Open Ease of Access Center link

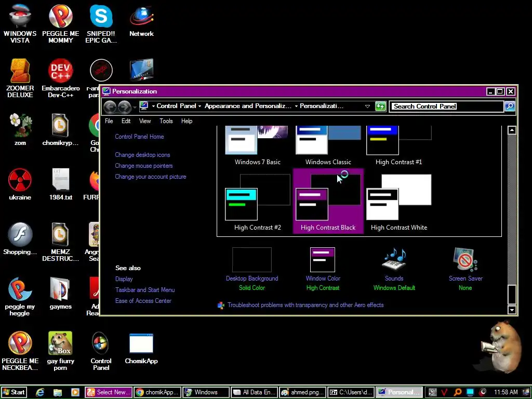click(x=143, y=301)
